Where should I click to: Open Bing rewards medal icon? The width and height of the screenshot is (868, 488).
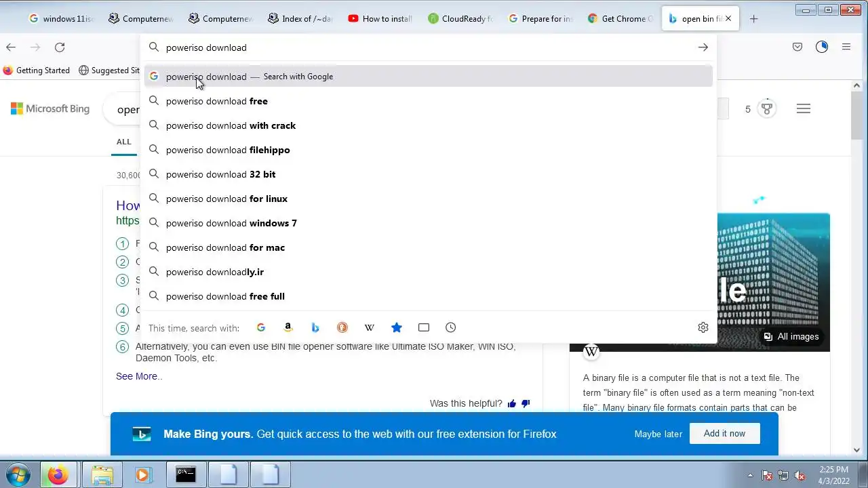pos(767,108)
